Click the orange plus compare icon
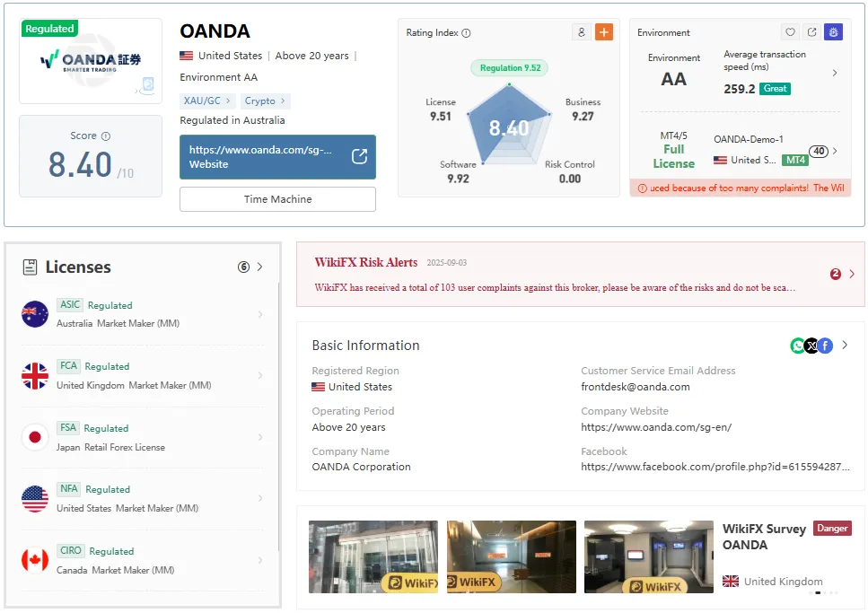Screen dimensions: 868x613 point(603,32)
